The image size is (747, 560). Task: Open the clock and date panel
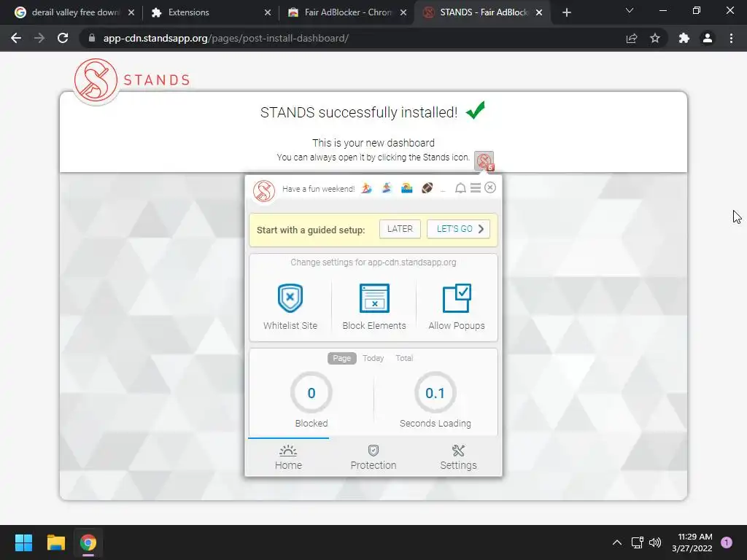tap(692, 542)
